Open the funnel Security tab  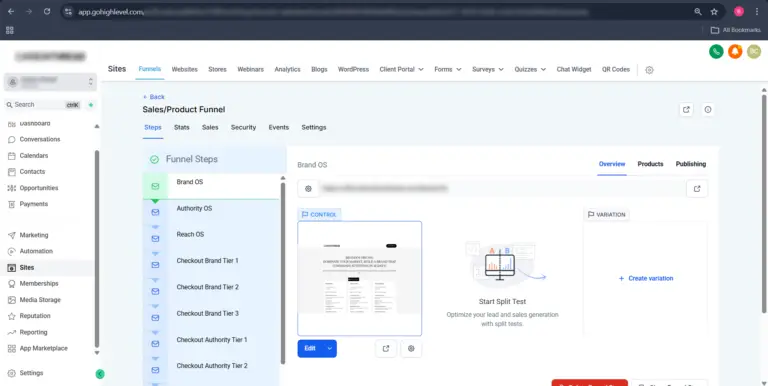[243, 127]
